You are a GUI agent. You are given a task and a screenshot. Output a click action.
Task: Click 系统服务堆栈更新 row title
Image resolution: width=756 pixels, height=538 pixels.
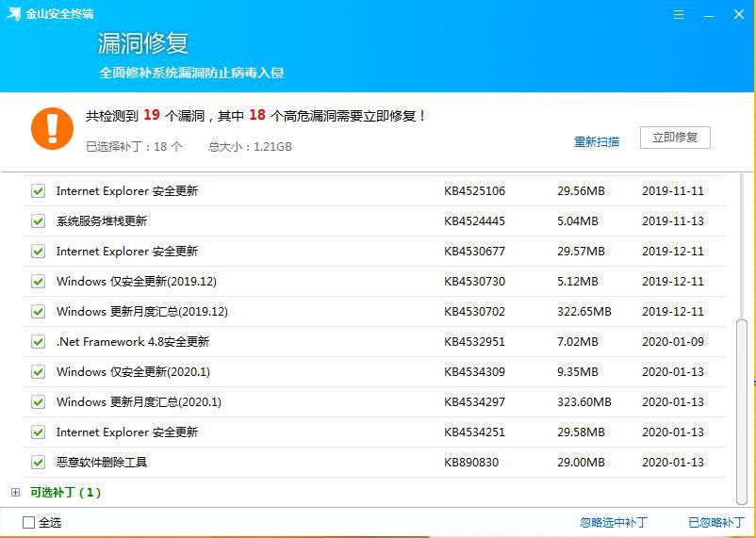[x=102, y=221]
